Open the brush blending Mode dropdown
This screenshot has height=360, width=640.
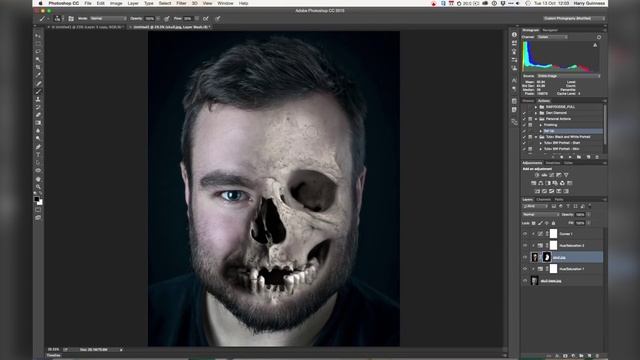point(108,18)
